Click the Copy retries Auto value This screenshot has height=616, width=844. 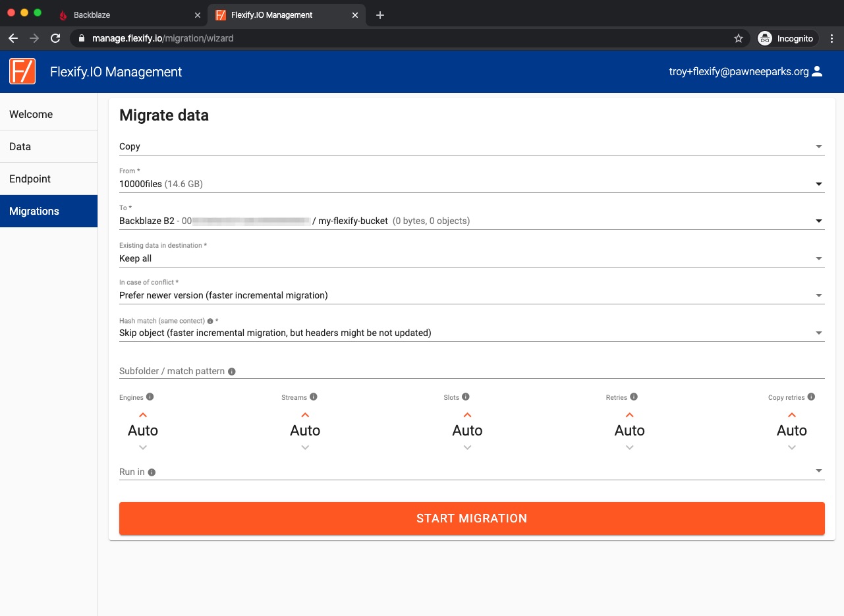792,430
